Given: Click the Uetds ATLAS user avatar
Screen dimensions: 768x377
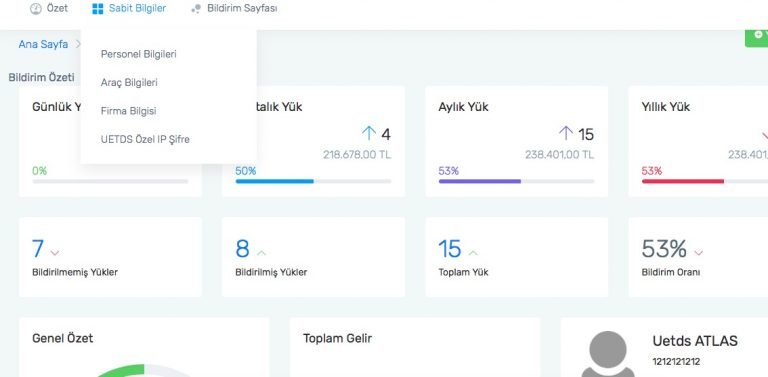Looking at the screenshot, I should pyautogui.click(x=607, y=354).
